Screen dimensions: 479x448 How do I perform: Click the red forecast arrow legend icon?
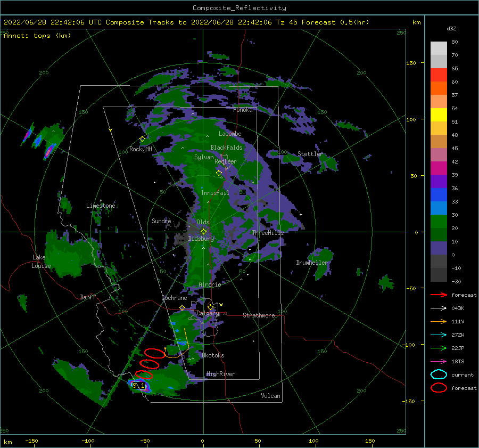tap(439, 295)
